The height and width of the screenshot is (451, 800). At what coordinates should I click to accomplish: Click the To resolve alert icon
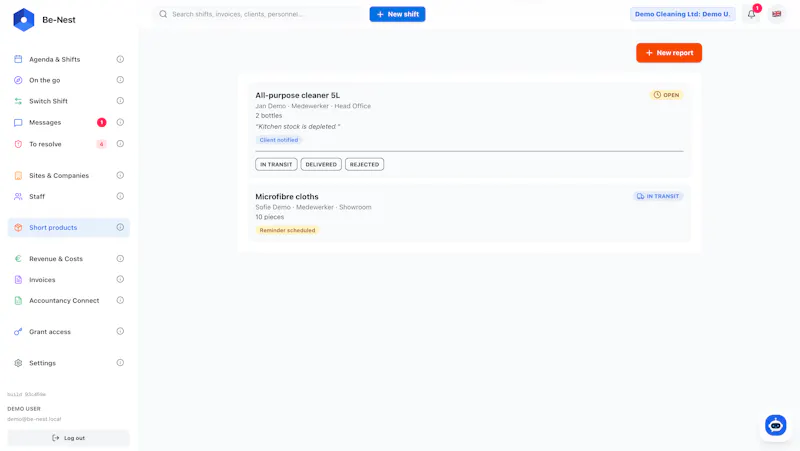coord(18,144)
